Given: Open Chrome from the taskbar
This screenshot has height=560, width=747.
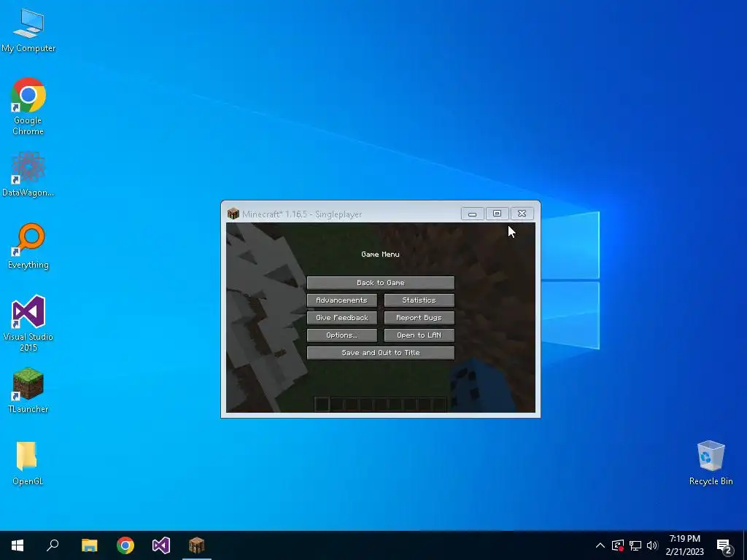Looking at the screenshot, I should coord(125,545).
